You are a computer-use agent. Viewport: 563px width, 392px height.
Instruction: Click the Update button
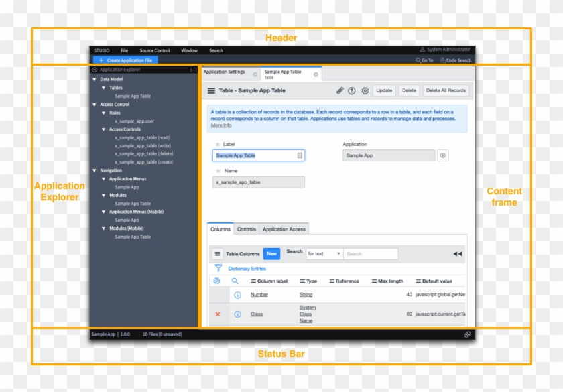coord(384,91)
